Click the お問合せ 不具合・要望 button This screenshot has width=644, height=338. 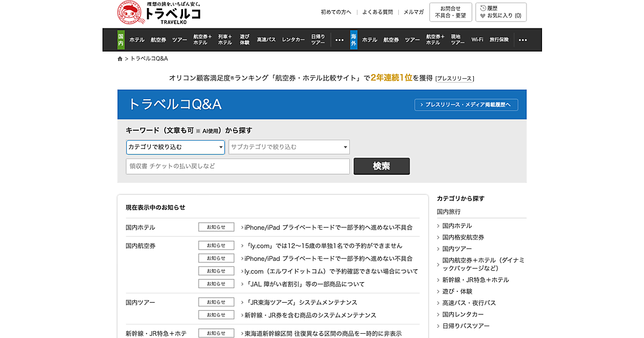450,12
